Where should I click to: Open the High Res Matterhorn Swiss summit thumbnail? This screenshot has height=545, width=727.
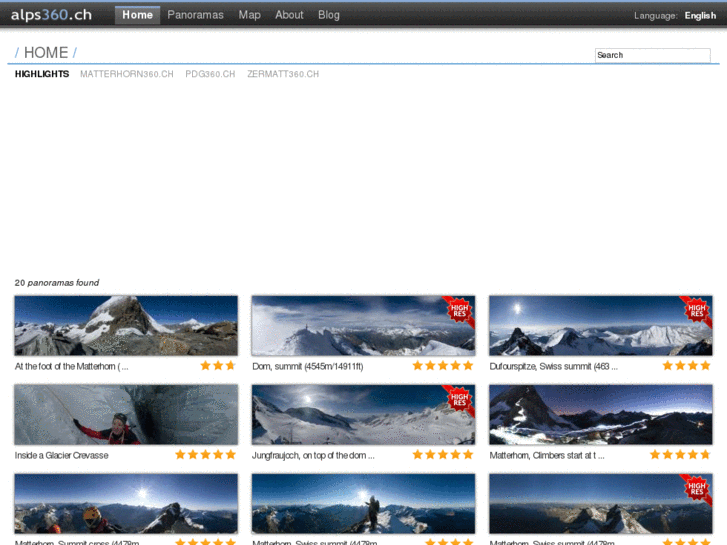(601, 504)
